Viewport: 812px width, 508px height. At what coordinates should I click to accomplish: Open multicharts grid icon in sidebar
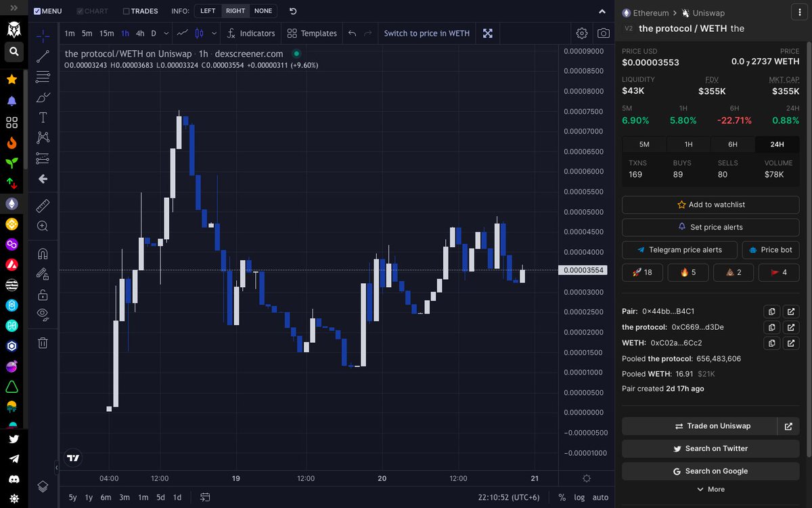[x=12, y=123]
